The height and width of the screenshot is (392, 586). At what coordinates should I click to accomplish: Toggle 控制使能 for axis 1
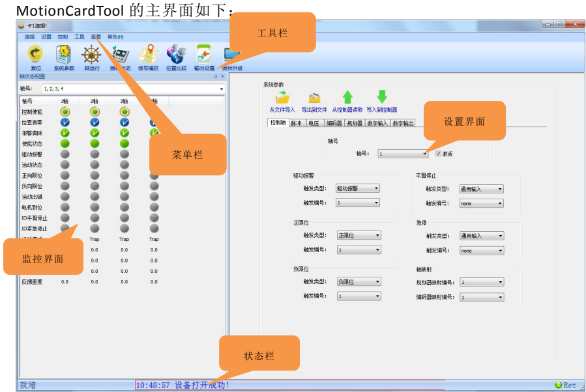[65, 111]
